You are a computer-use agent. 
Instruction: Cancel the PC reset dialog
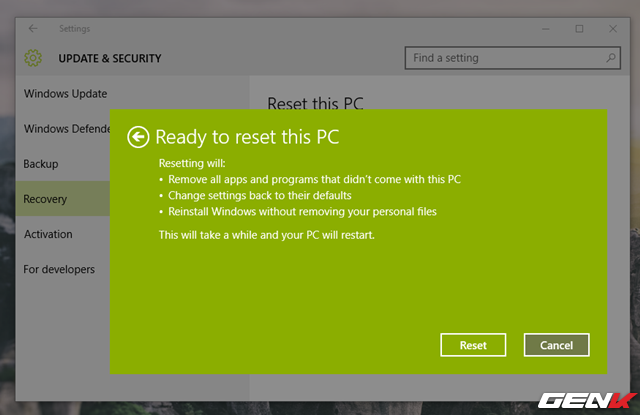(556, 345)
